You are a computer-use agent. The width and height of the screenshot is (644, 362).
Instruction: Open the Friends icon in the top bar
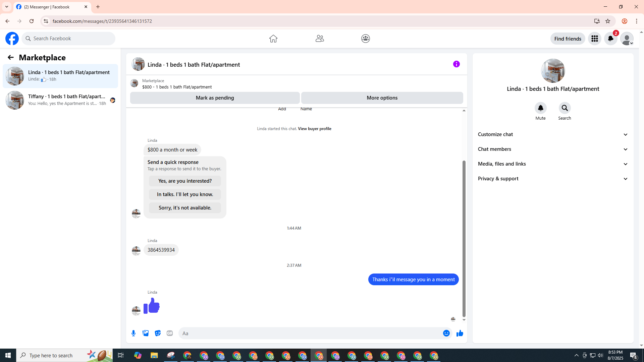(320, 39)
